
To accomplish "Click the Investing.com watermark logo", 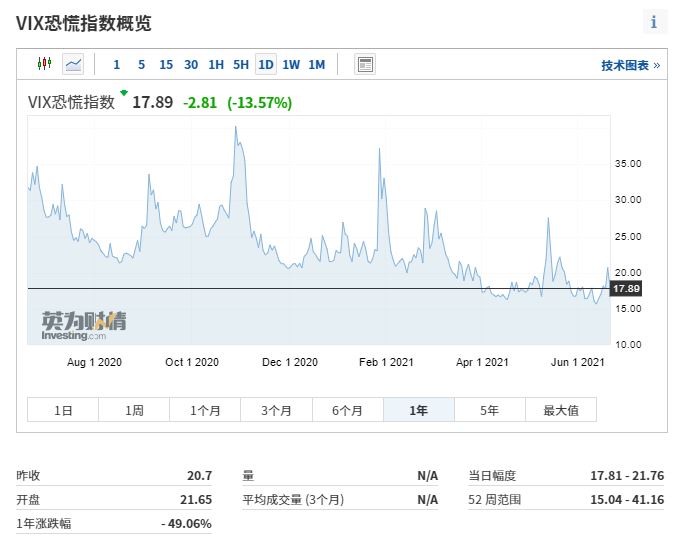I will [x=84, y=322].
